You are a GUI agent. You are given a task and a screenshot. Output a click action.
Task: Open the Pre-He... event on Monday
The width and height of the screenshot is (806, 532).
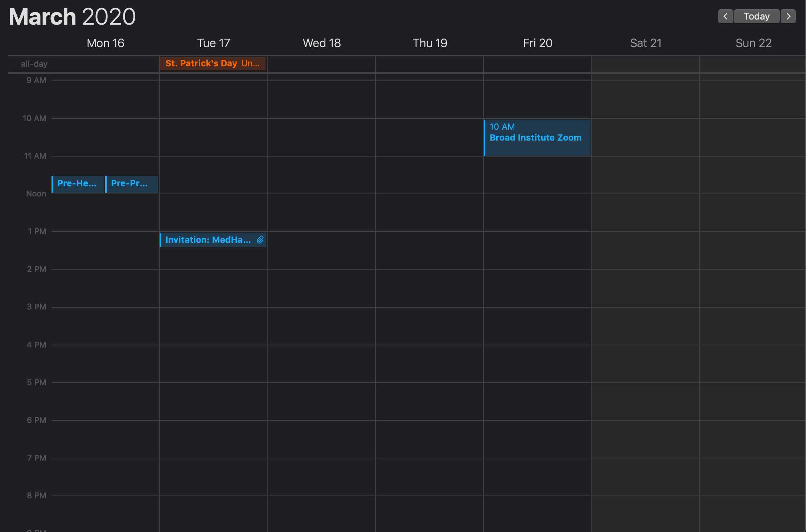pos(77,184)
